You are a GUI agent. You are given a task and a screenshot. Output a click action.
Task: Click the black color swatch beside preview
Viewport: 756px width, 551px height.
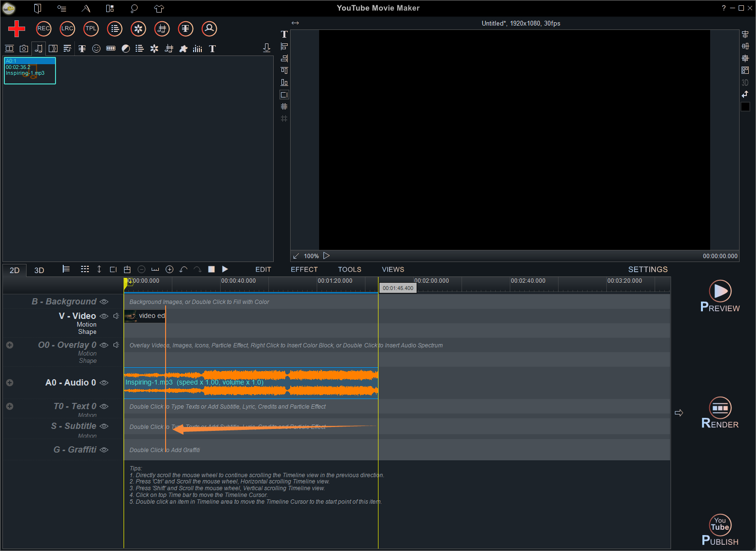coord(745,107)
